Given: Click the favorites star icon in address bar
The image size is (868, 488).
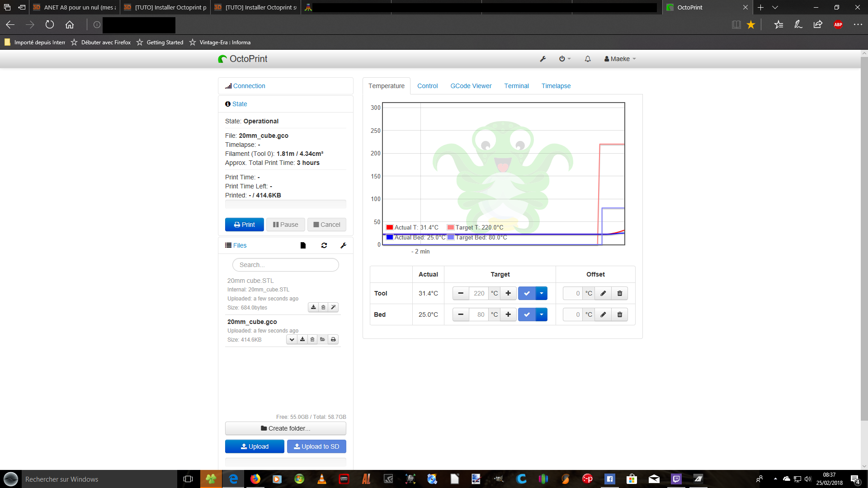Looking at the screenshot, I should coord(751,25).
